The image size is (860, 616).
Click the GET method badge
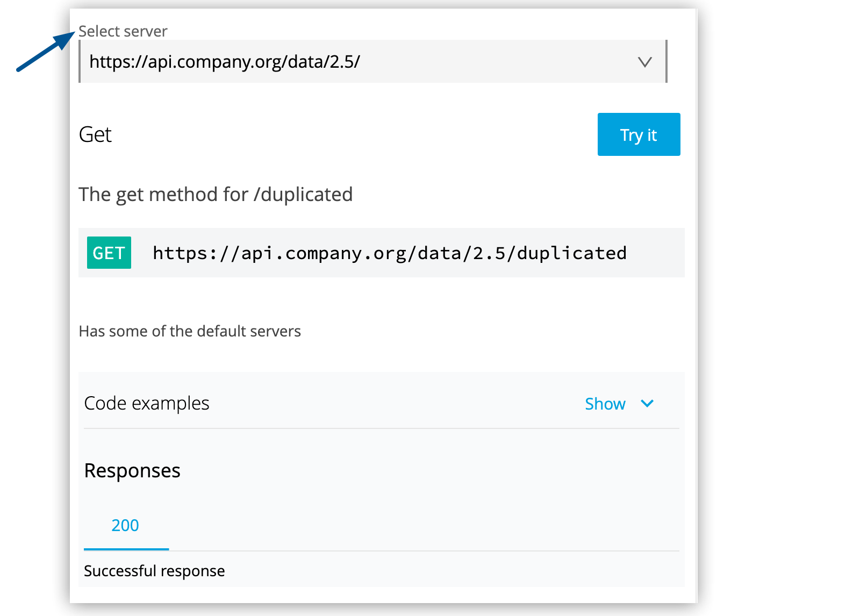(x=109, y=253)
